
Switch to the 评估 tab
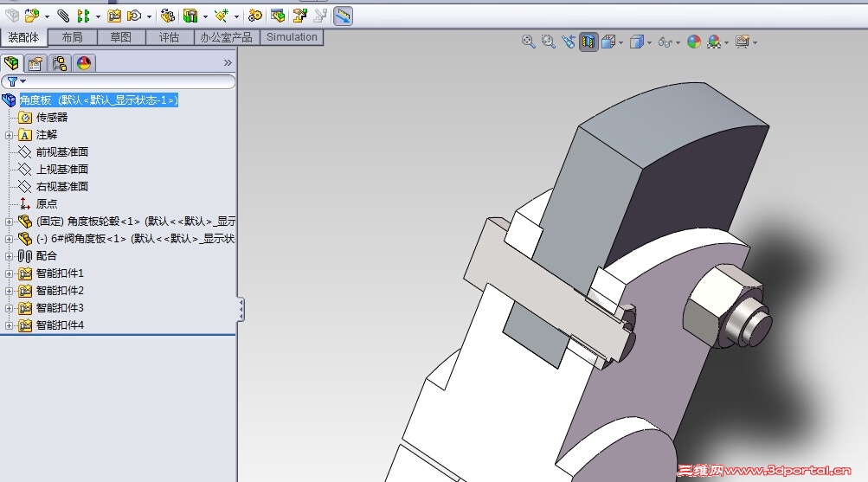170,37
